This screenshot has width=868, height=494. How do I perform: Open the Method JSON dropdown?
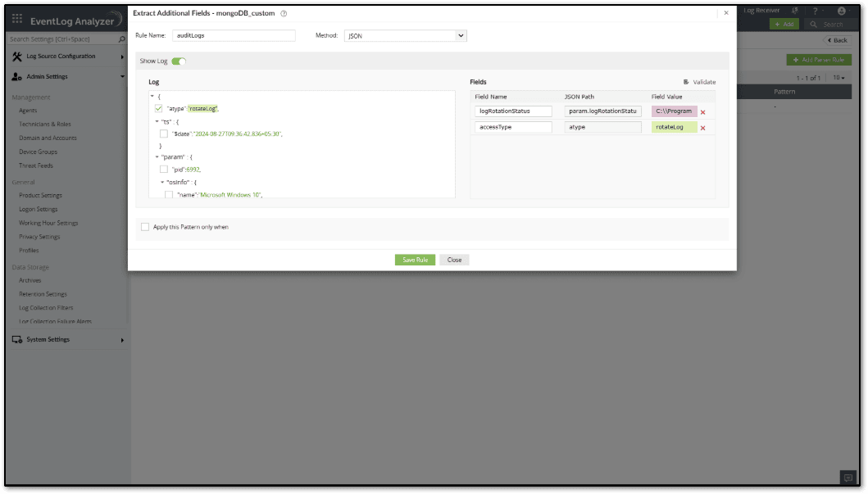pyautogui.click(x=405, y=35)
